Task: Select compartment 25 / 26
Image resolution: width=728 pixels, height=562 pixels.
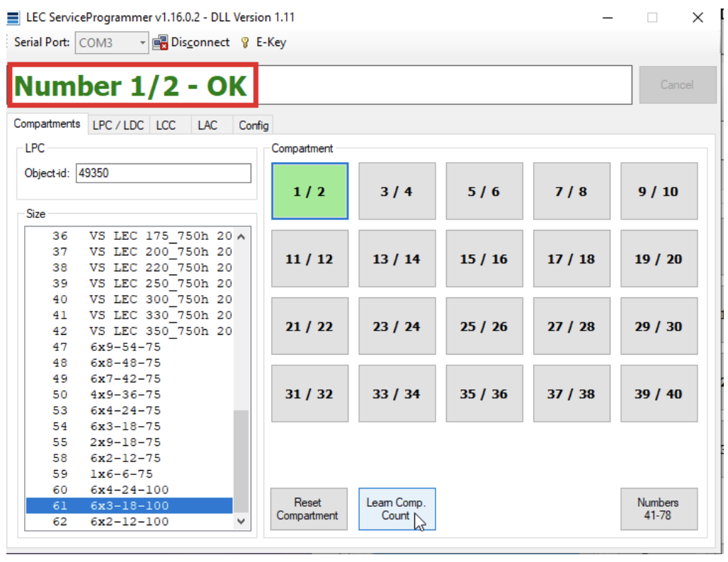Action: coord(484,326)
